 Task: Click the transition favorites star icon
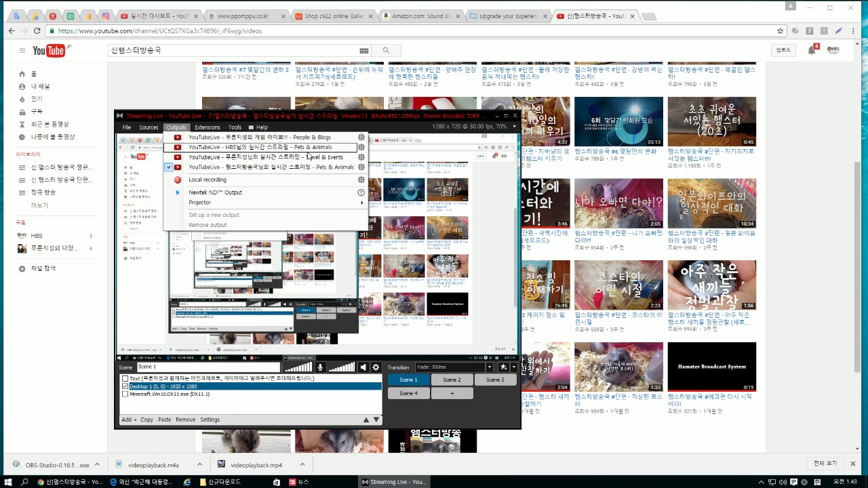503,367
